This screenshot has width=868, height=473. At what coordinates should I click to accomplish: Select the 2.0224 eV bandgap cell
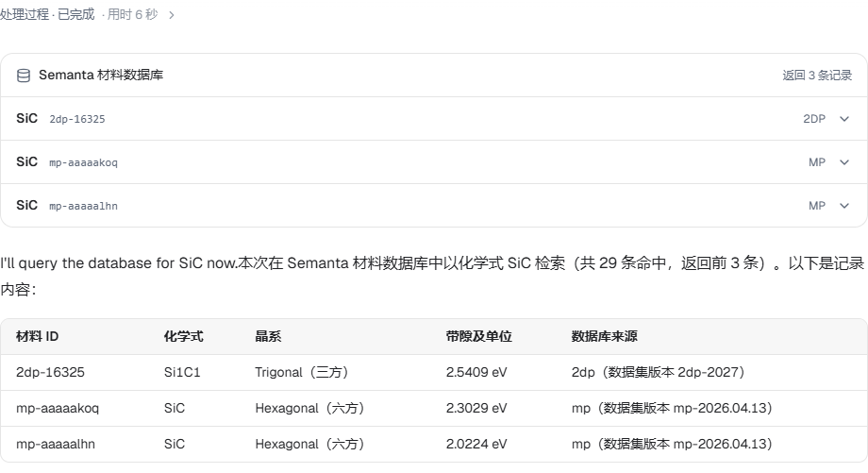point(476,444)
